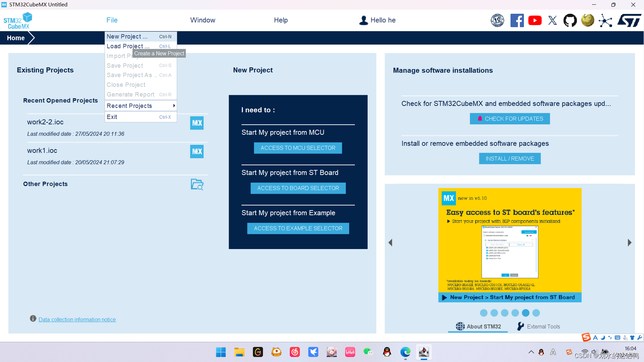Open the File menu
Image resolution: width=644 pixels, height=362 pixels.
point(112,20)
